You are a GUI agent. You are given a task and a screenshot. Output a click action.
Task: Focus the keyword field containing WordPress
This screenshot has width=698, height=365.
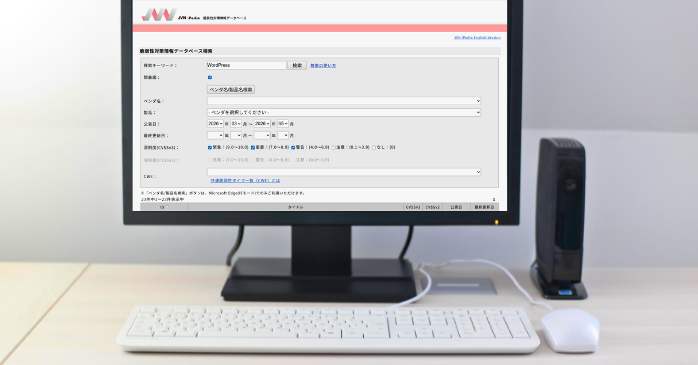tap(247, 65)
